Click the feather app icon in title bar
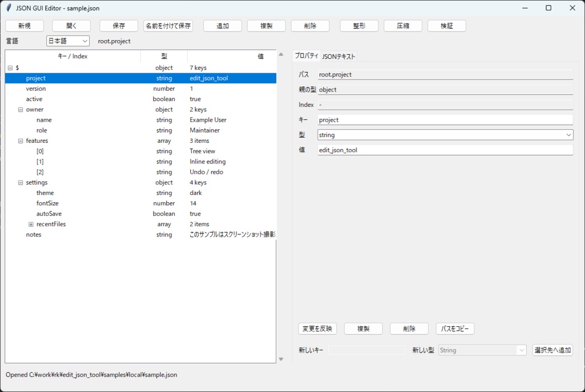The width and height of the screenshot is (585, 392). pyautogui.click(x=9, y=8)
